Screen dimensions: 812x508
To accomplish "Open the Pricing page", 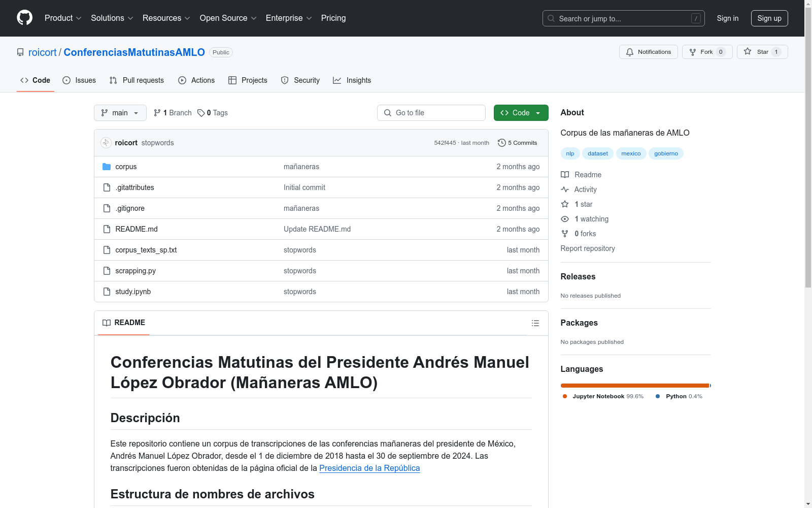I will [333, 18].
